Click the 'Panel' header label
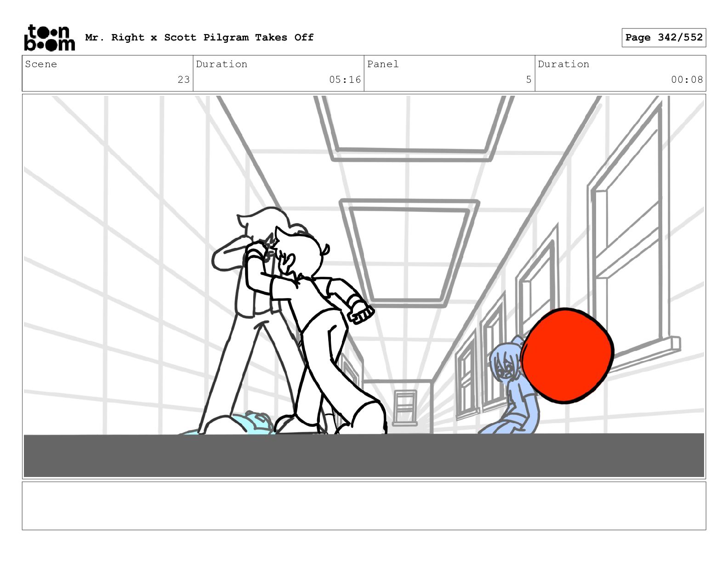728x563 pixels. click(383, 64)
